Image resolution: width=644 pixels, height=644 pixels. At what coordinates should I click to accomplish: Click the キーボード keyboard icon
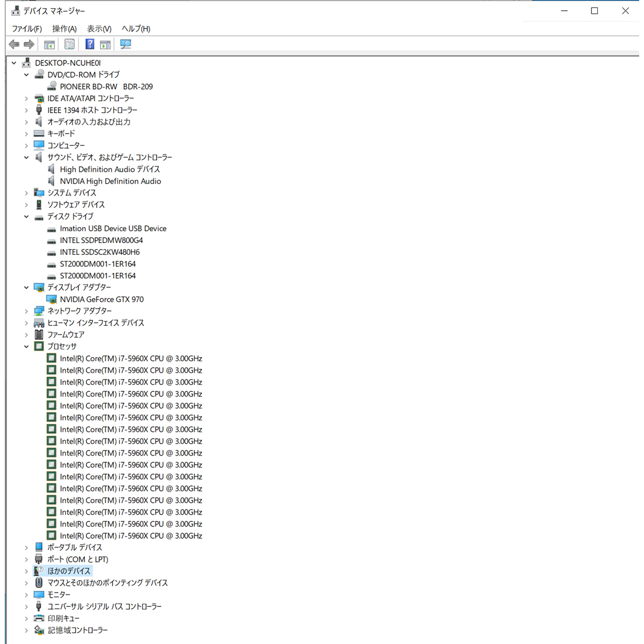pos(39,134)
